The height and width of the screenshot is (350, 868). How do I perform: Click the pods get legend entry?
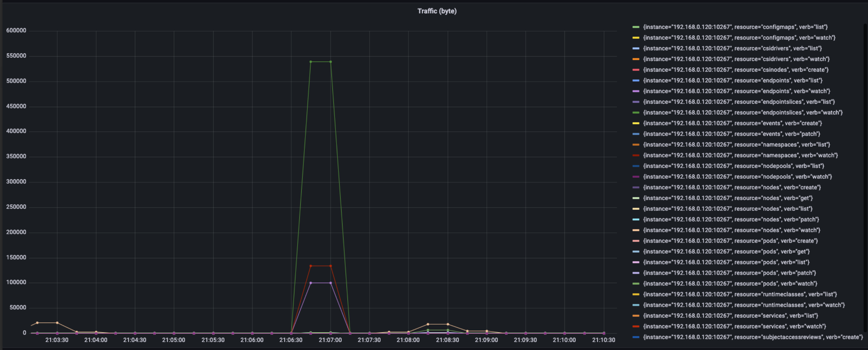pyautogui.click(x=726, y=252)
